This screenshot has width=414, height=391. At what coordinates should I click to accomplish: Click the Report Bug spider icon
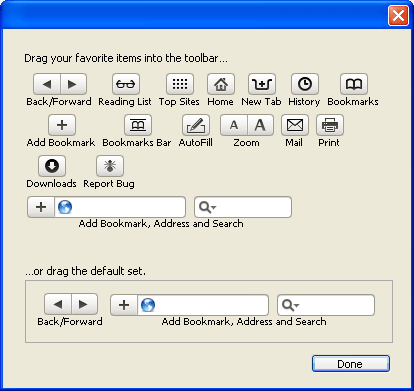pyautogui.click(x=110, y=166)
